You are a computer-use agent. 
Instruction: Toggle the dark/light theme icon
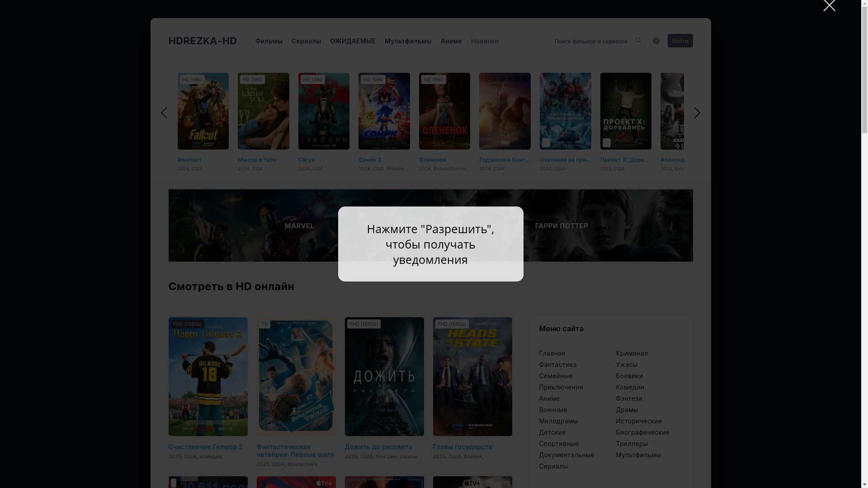[656, 41]
